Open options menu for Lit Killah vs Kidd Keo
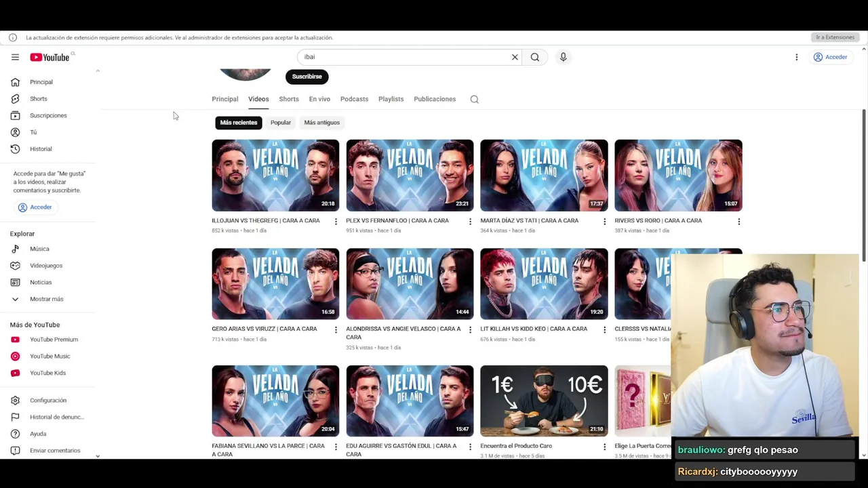 [604, 330]
